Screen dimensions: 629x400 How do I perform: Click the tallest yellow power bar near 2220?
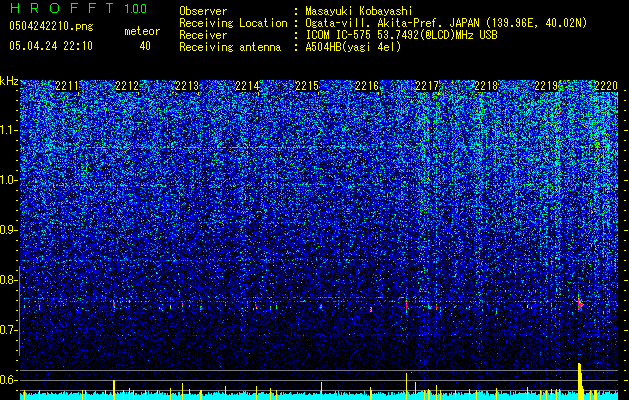[579, 381]
